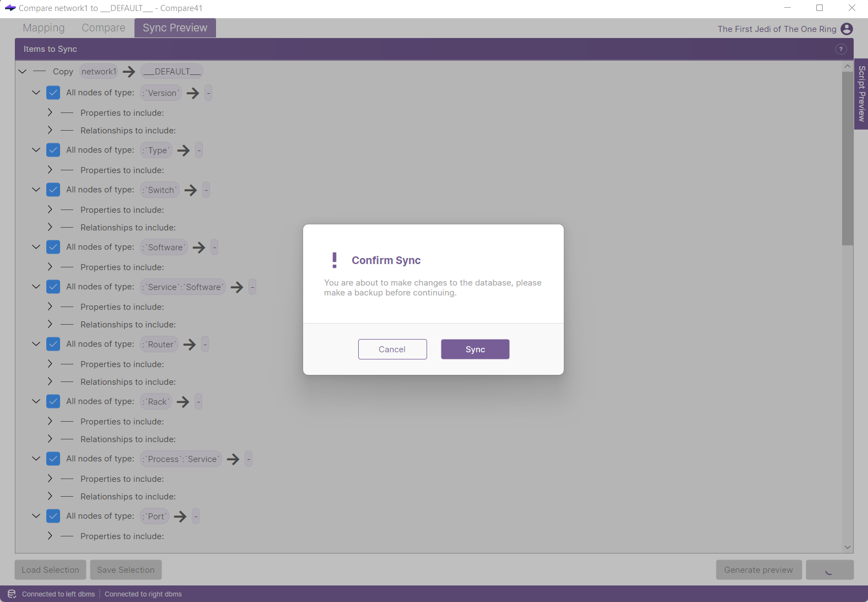
Task: Expand Relationships to include under Version
Action: click(x=50, y=130)
